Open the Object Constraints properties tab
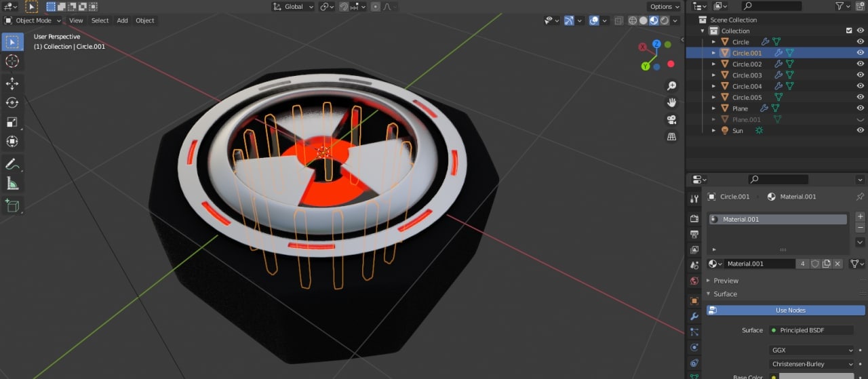The height and width of the screenshot is (379, 868). tap(694, 363)
